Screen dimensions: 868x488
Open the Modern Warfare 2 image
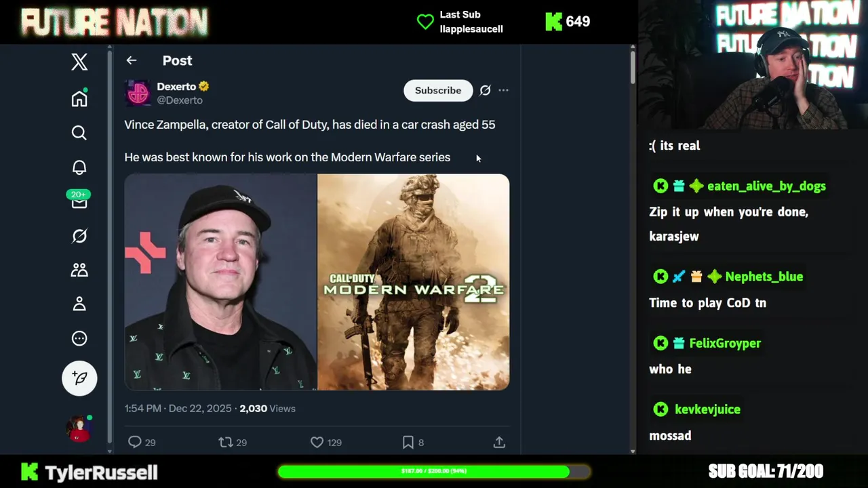(x=413, y=282)
